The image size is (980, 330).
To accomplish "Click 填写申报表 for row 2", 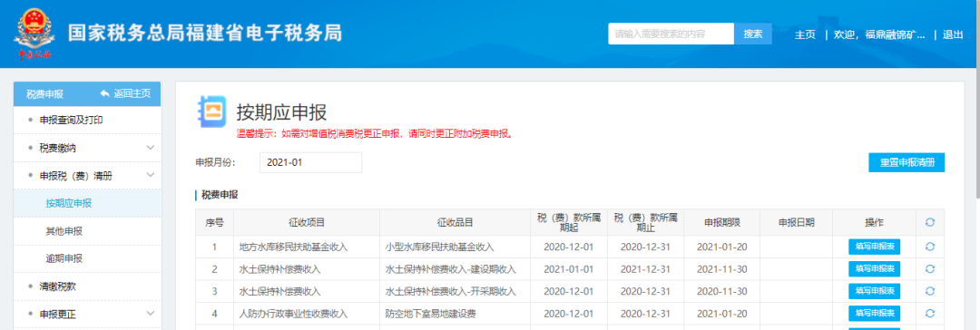I will coord(875,268).
